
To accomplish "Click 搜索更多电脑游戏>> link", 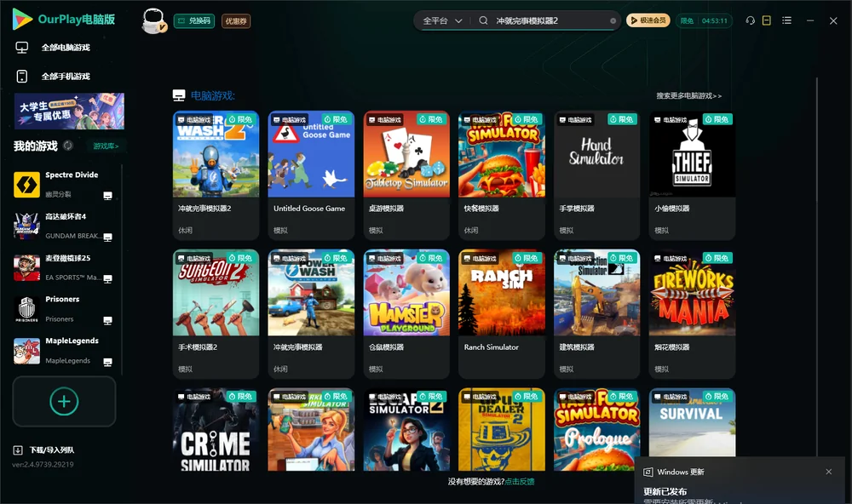I will click(688, 96).
